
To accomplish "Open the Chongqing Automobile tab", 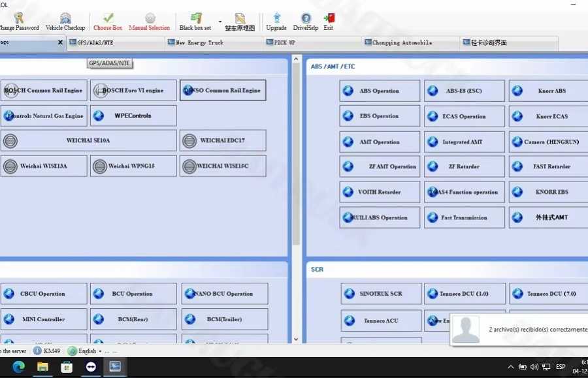I will click(x=410, y=42).
